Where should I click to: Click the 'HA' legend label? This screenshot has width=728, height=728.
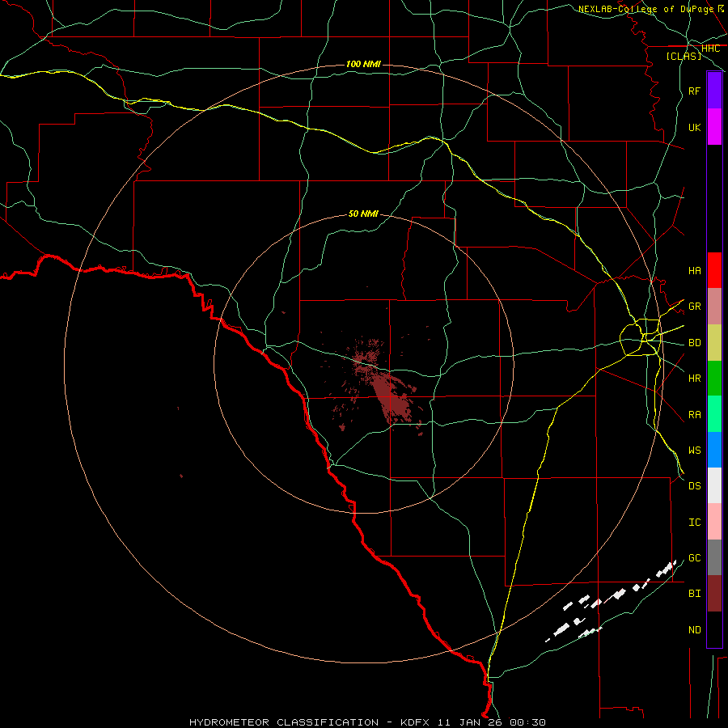point(695,270)
